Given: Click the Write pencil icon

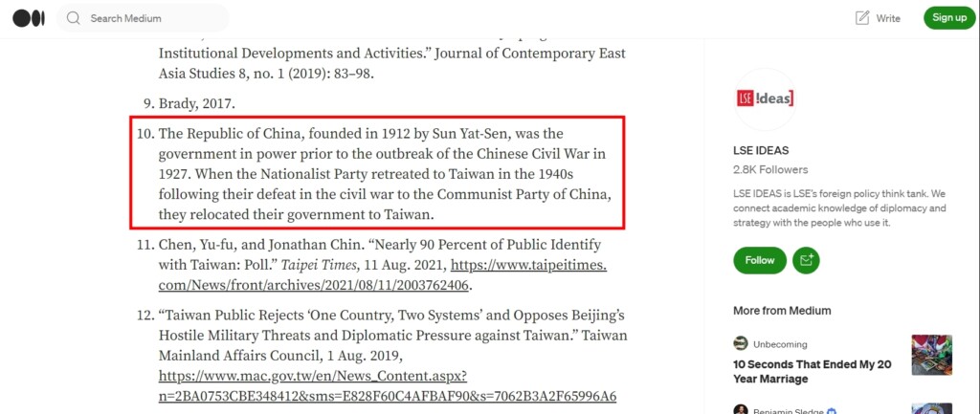Looking at the screenshot, I should tap(862, 18).
